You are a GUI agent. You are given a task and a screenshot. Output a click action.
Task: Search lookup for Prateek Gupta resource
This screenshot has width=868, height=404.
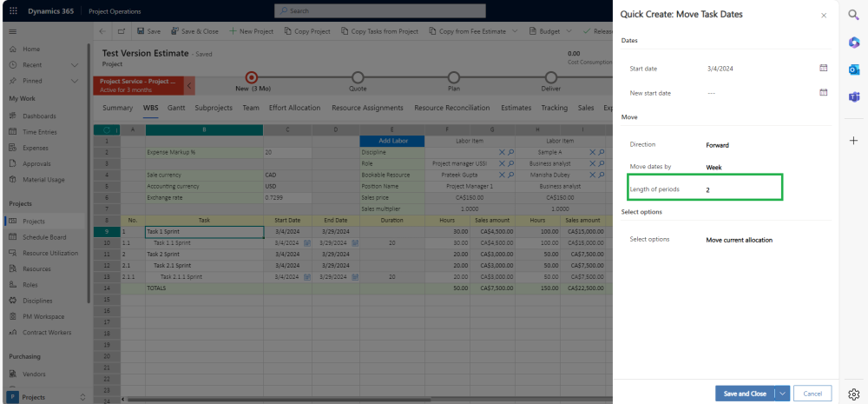510,175
